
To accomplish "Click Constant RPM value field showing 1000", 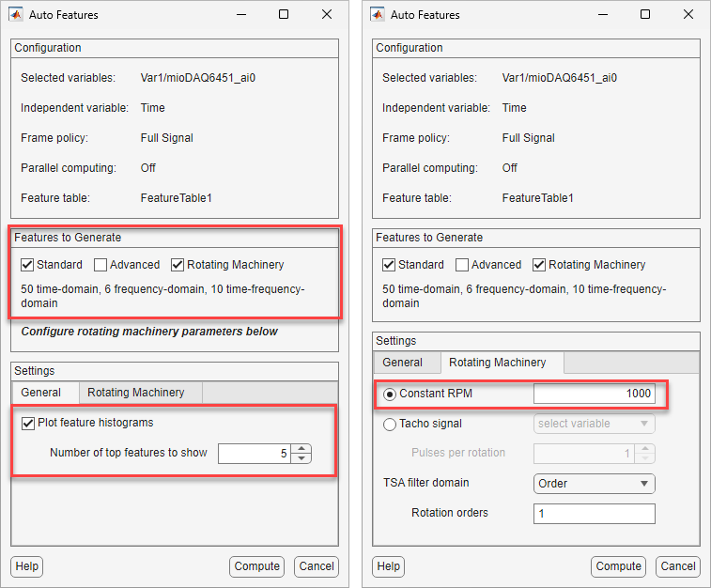I will click(594, 394).
